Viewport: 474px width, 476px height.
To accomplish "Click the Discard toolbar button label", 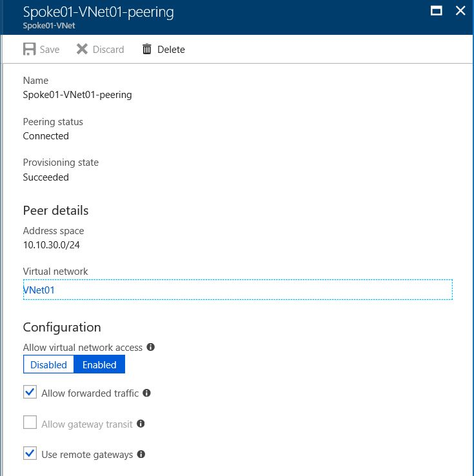I will [108, 50].
